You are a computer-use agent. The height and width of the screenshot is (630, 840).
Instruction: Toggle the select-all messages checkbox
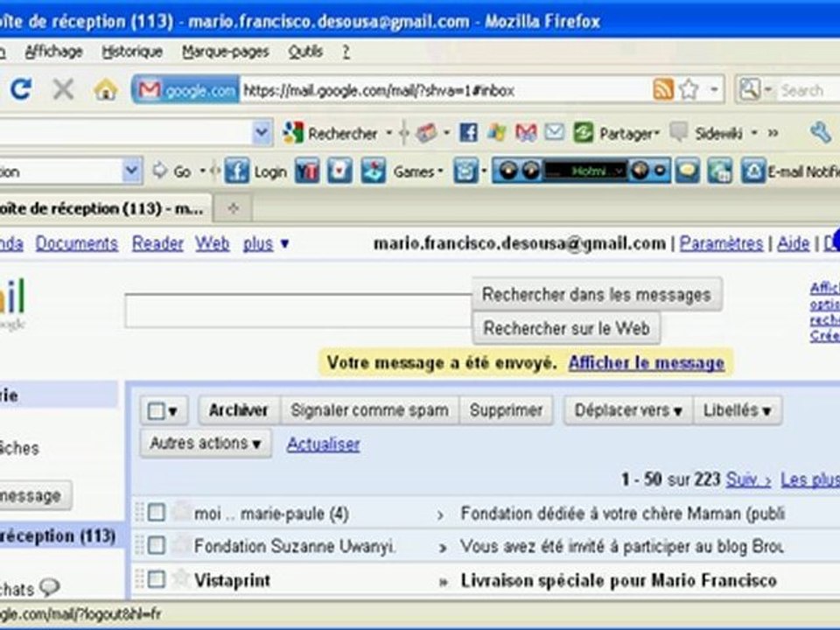point(156,411)
